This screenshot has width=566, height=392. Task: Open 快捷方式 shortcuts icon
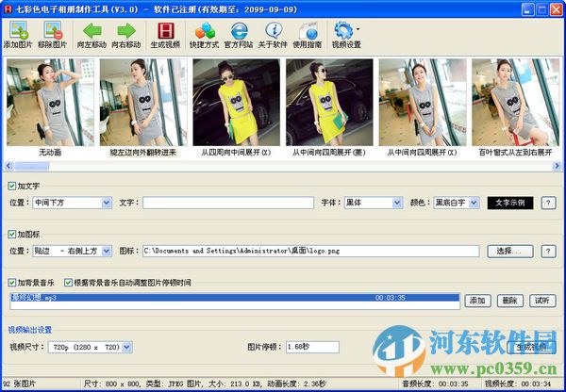[x=205, y=35]
